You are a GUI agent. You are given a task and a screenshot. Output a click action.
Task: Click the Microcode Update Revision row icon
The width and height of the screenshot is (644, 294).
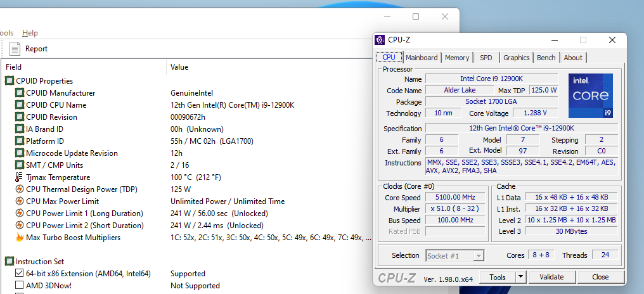19,153
